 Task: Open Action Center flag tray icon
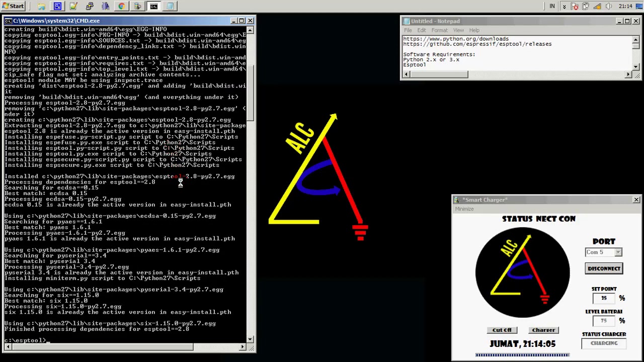575,6
